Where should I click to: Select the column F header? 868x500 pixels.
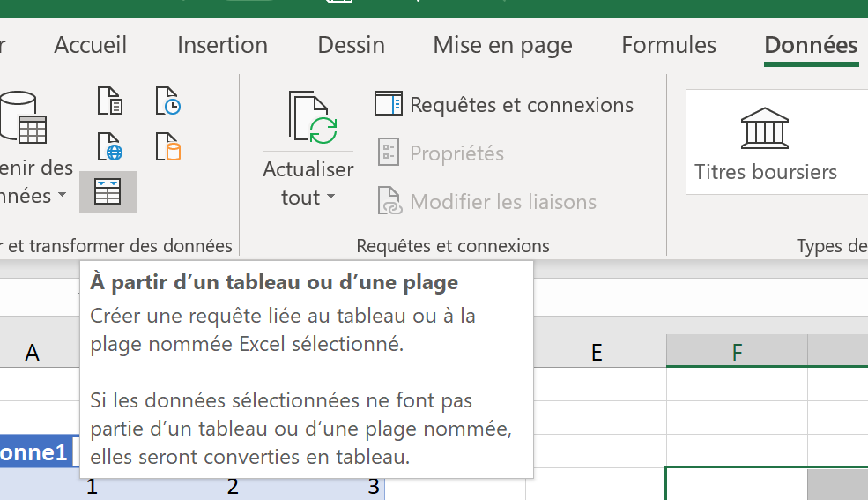coord(737,352)
